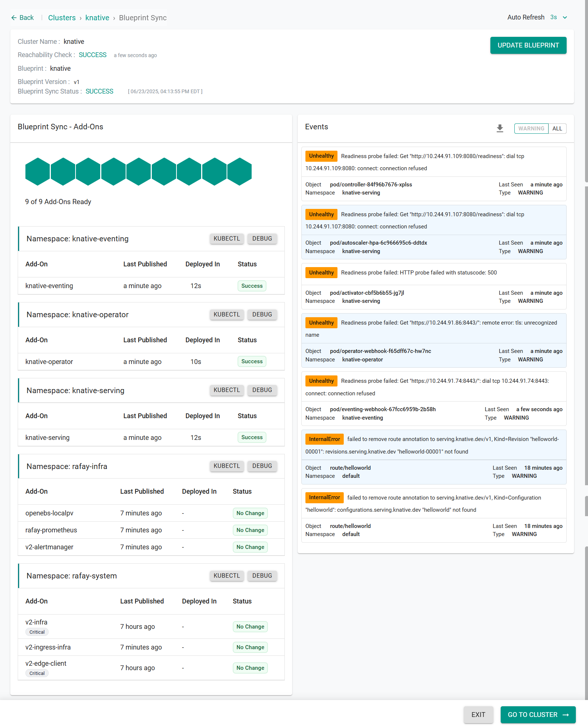Screen dimensions: 588x728
Task: Click the 9 of 9 Add-Ons Ready label
Action: click(x=58, y=202)
